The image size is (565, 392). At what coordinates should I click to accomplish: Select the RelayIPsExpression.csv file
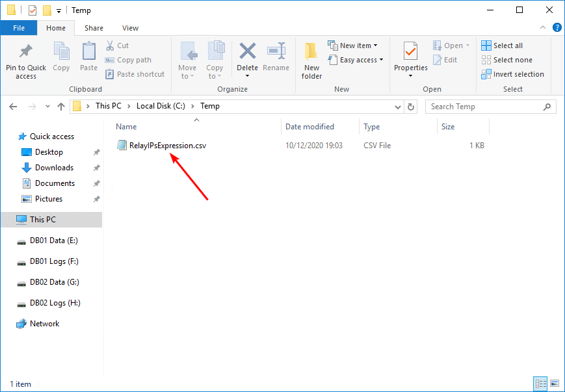point(167,146)
